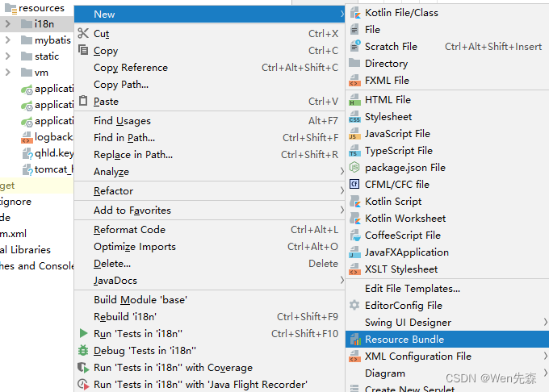Click the Paste clipboard icon
Screen dimensions: 549x392
tap(83, 101)
